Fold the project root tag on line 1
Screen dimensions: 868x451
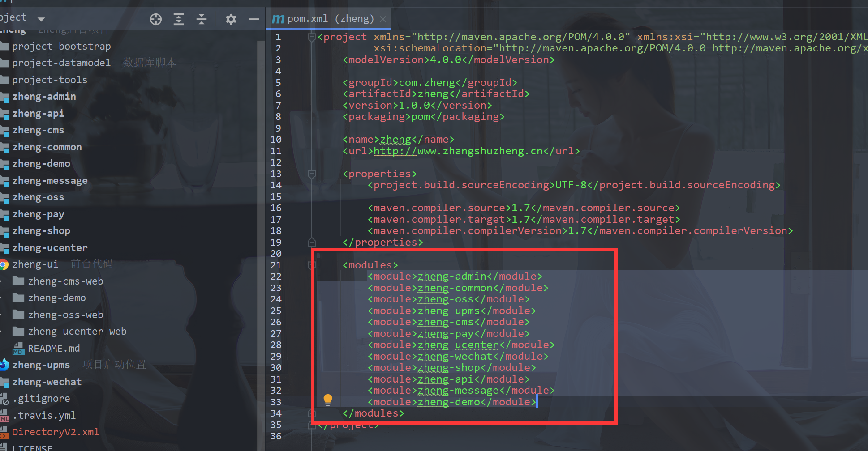click(x=312, y=37)
